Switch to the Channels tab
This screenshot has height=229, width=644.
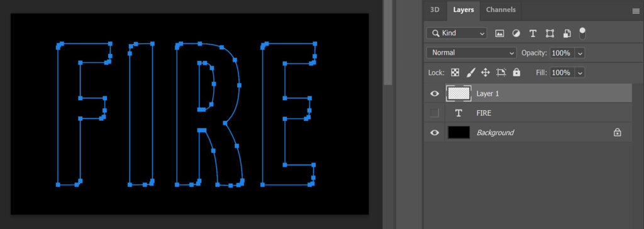501,9
